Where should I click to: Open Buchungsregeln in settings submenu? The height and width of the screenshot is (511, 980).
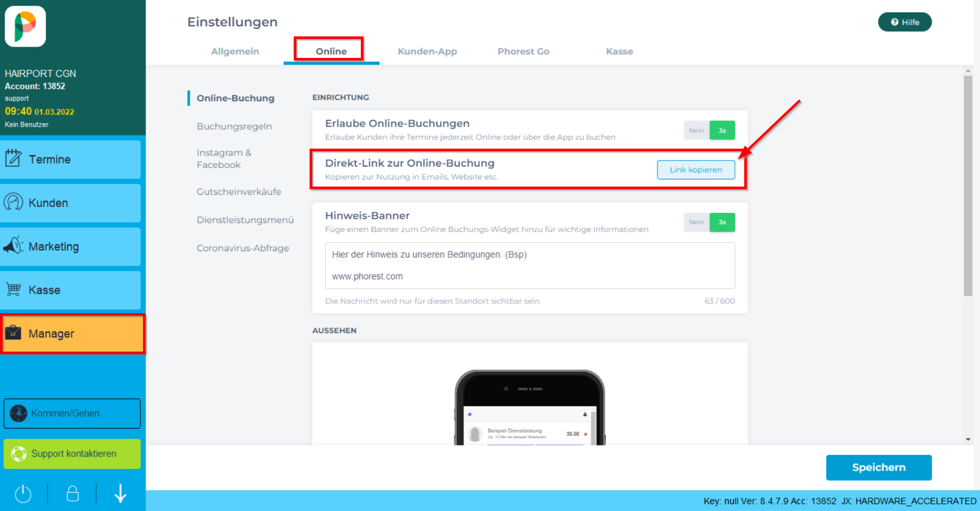[x=234, y=127]
